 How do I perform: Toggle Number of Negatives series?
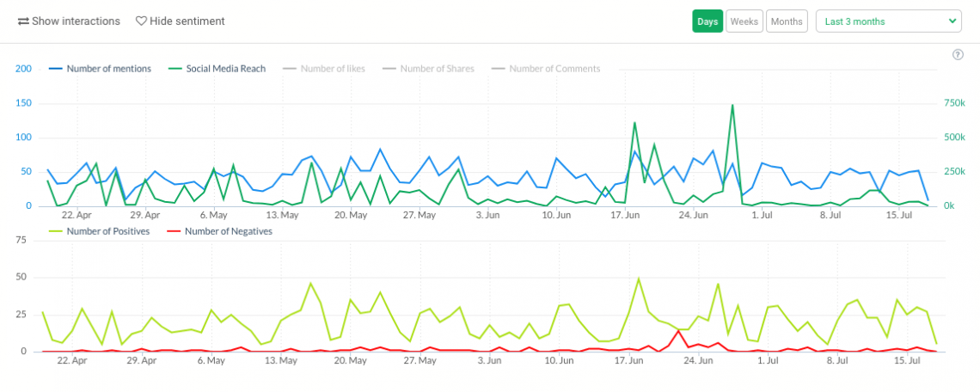tap(228, 230)
